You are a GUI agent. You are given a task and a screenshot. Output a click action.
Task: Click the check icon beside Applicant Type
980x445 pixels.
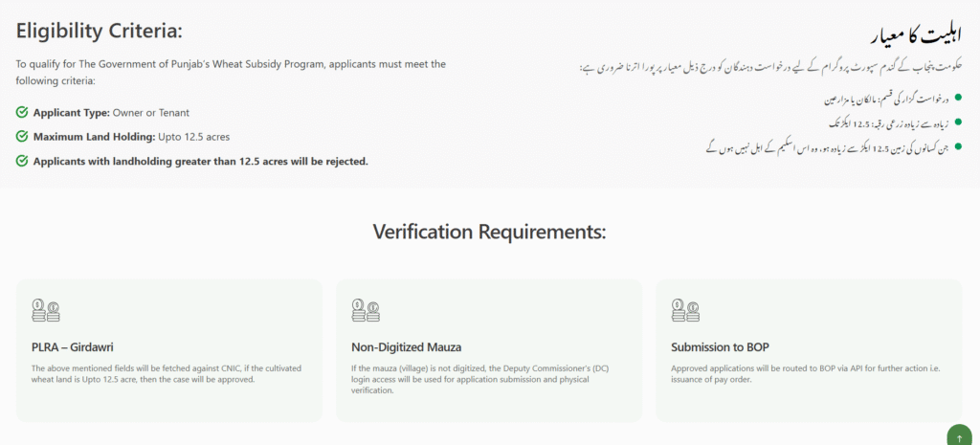pos(22,113)
